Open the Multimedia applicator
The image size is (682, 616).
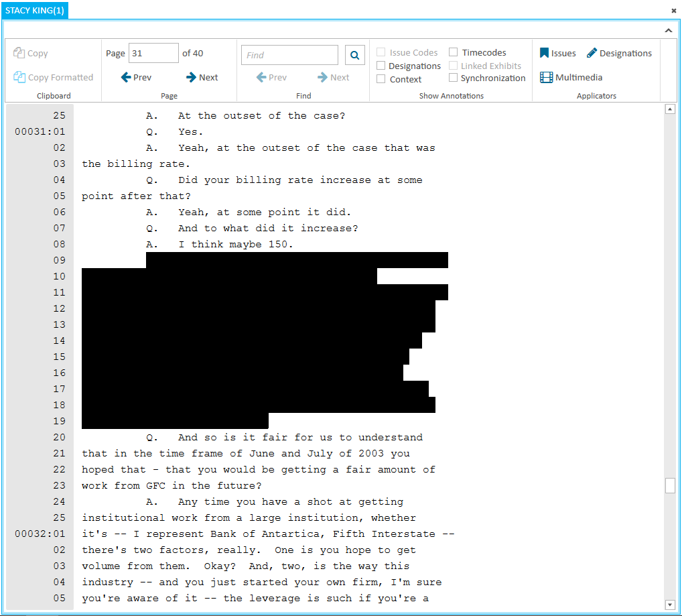pos(571,78)
